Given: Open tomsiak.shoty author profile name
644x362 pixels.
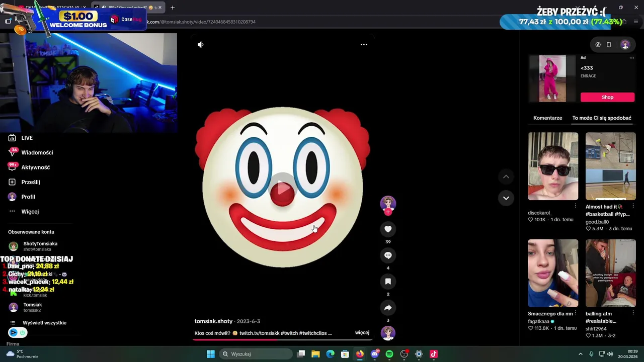Looking at the screenshot, I should 214,321.
